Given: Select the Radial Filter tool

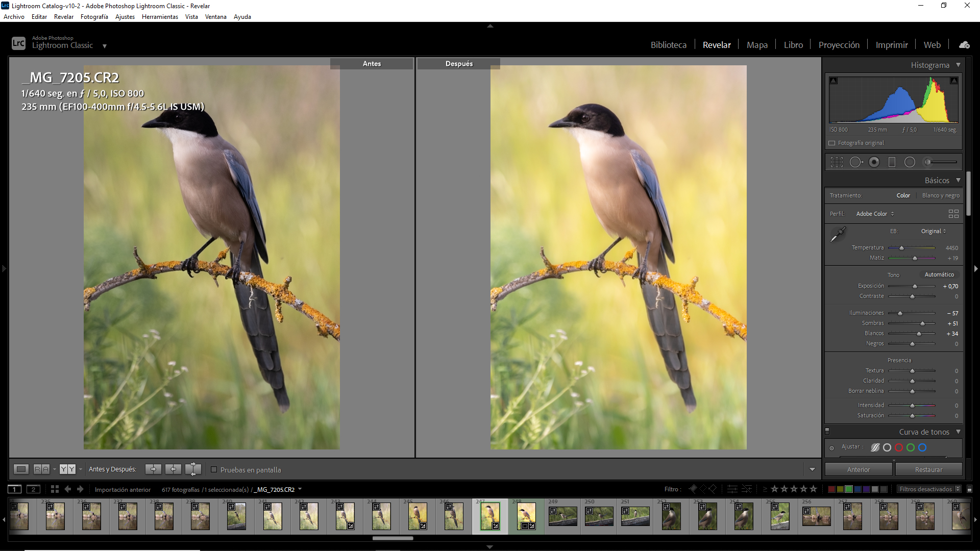Looking at the screenshot, I should point(910,162).
